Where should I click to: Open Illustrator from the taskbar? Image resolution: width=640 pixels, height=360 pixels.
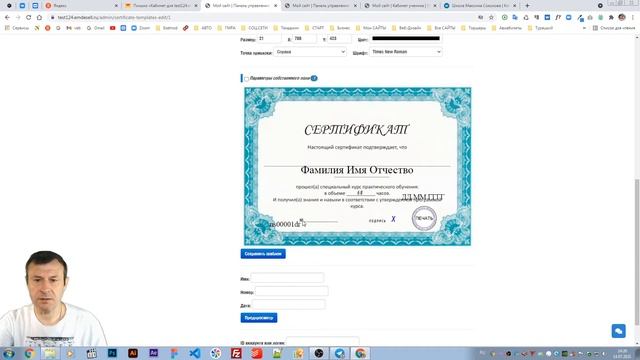pyautogui.click(x=133, y=353)
